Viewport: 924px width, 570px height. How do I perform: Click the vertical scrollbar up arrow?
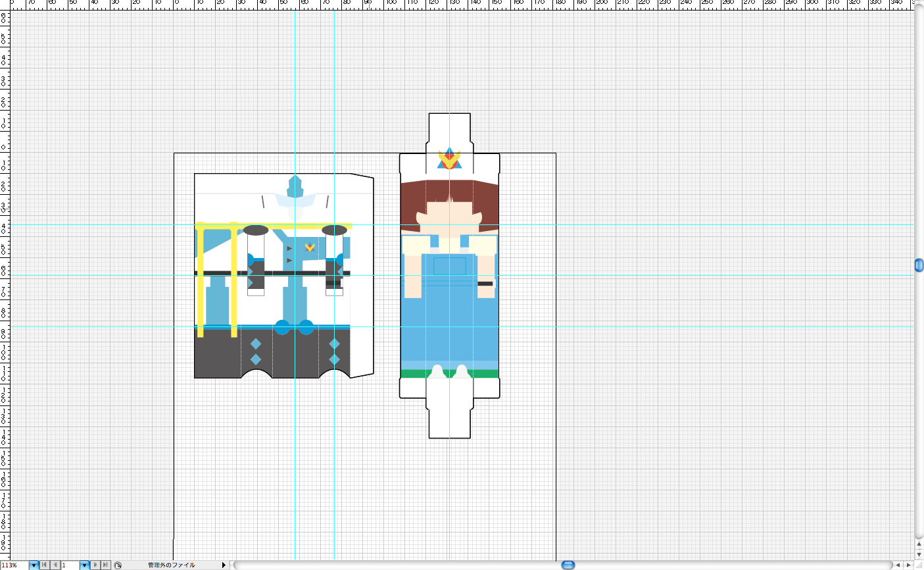point(919,544)
